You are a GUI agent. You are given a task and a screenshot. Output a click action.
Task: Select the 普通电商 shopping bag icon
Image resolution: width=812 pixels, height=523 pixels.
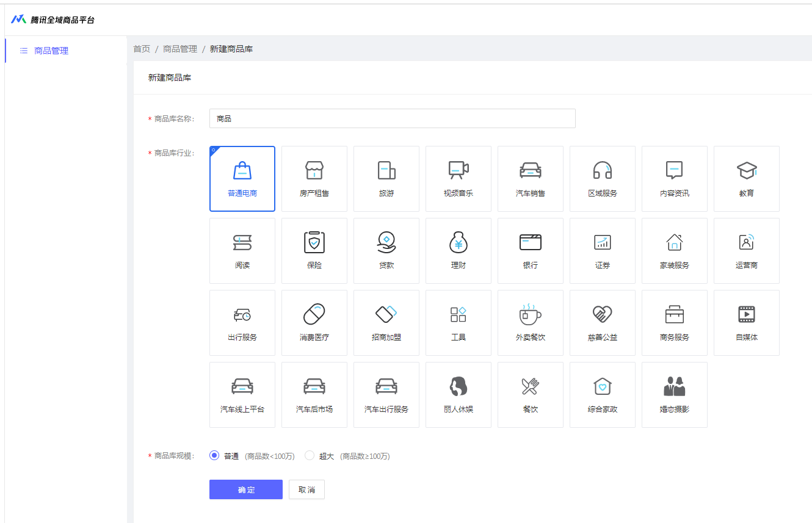coord(242,171)
